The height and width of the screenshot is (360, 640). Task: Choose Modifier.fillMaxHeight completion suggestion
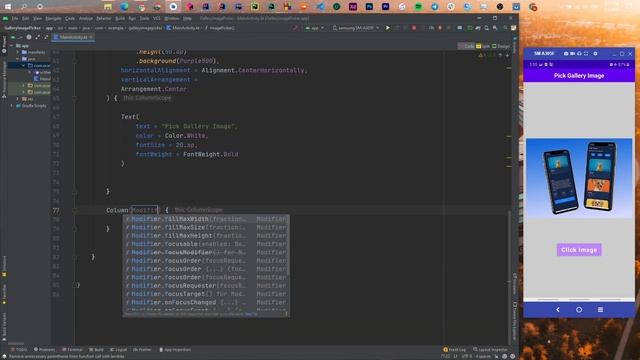(x=206, y=236)
